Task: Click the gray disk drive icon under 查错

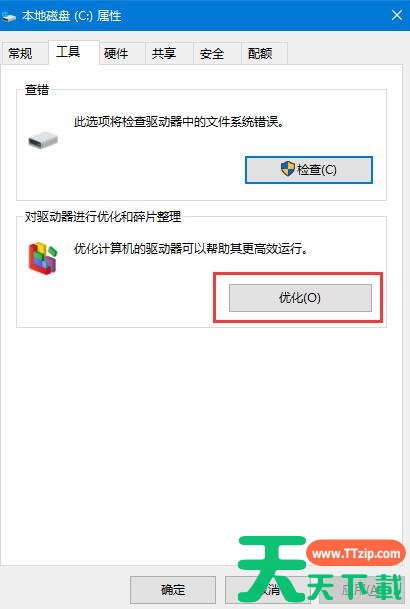Action: [x=43, y=140]
